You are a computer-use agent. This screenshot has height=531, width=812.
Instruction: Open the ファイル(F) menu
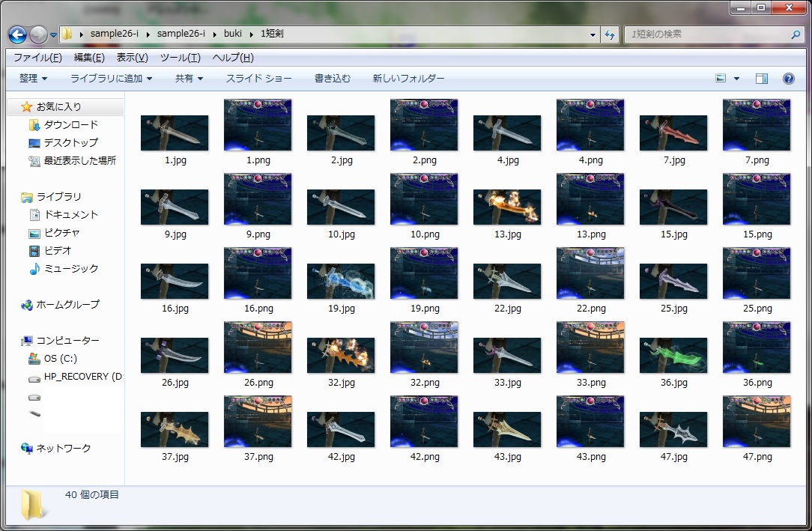click(37, 58)
